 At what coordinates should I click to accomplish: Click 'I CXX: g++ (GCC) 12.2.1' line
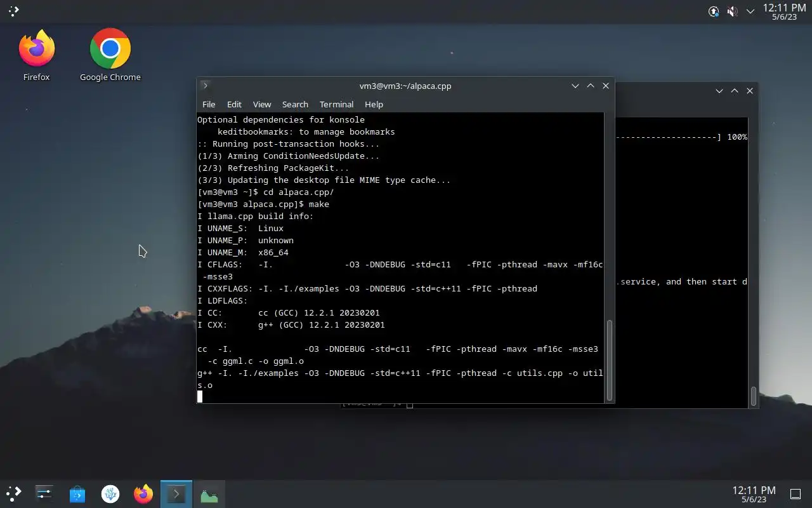[x=291, y=325]
